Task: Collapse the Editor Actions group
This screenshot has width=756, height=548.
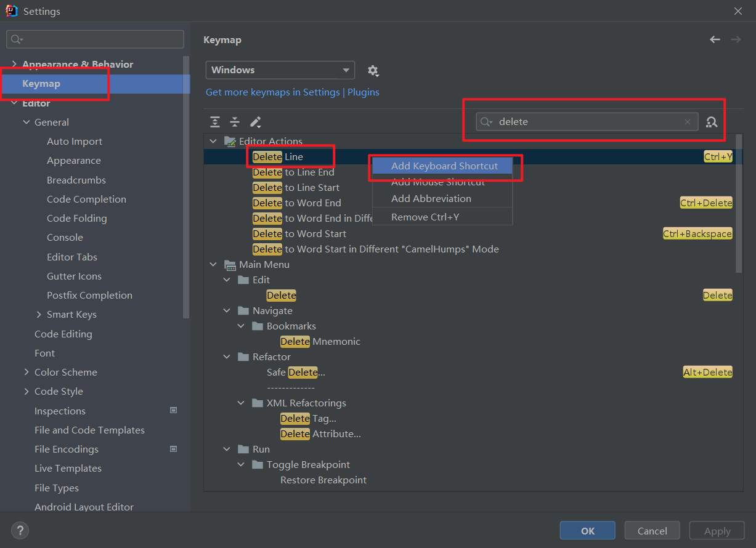Action: pyautogui.click(x=213, y=142)
